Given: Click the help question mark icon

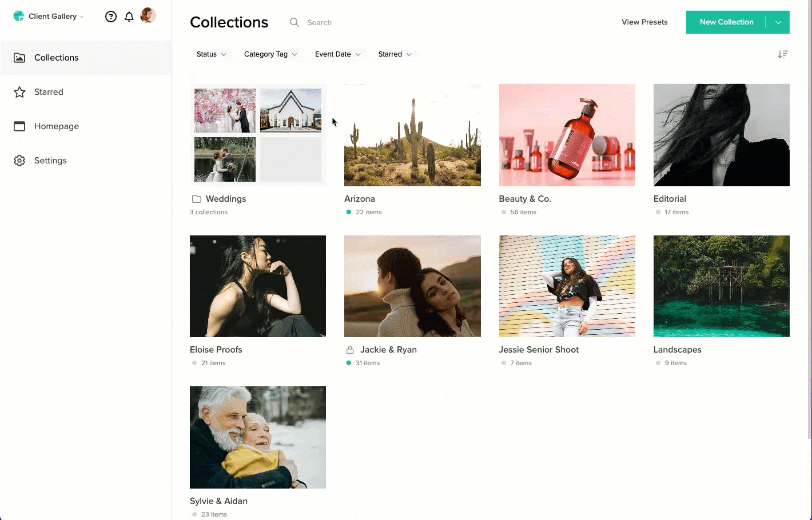Looking at the screenshot, I should [x=110, y=16].
